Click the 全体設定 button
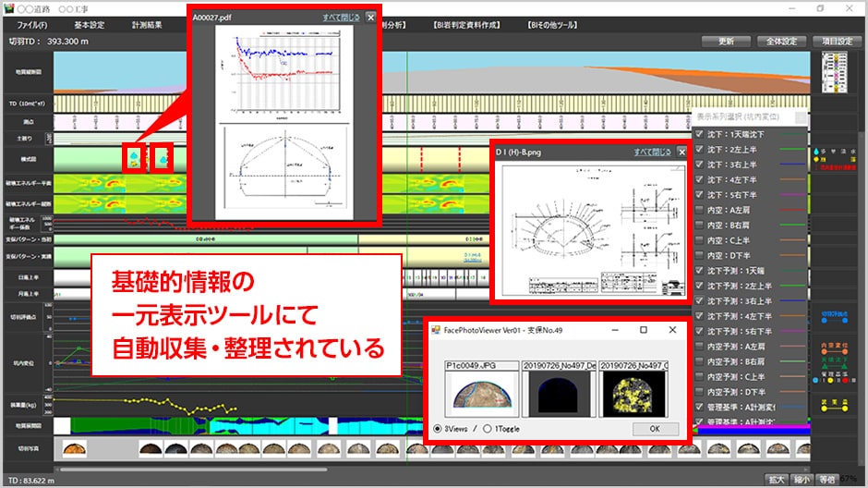Image resolution: width=868 pixels, height=488 pixels. [781, 42]
